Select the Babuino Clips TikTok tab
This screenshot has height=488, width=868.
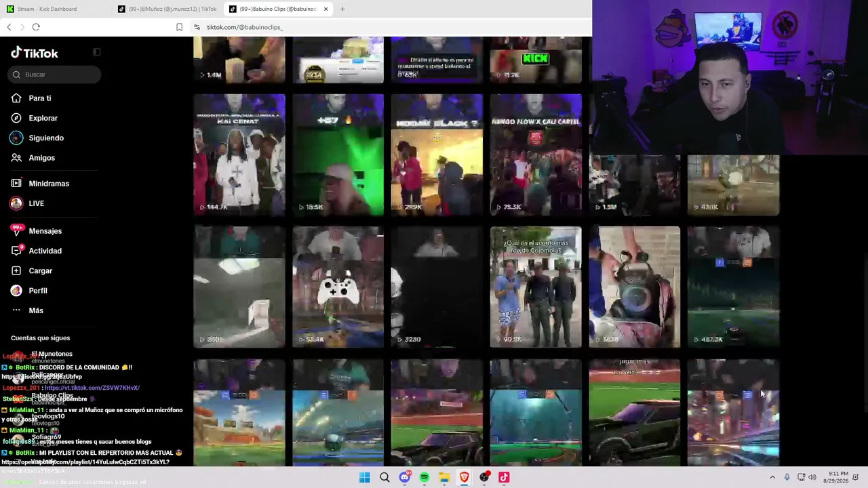pyautogui.click(x=274, y=9)
